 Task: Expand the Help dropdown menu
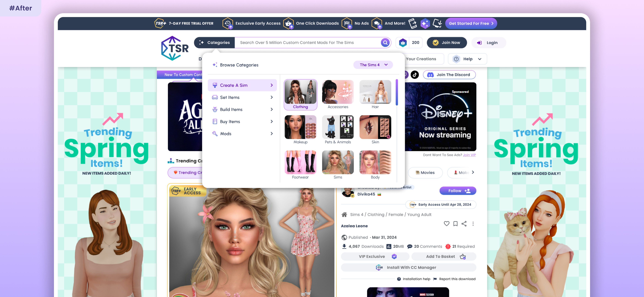467,59
